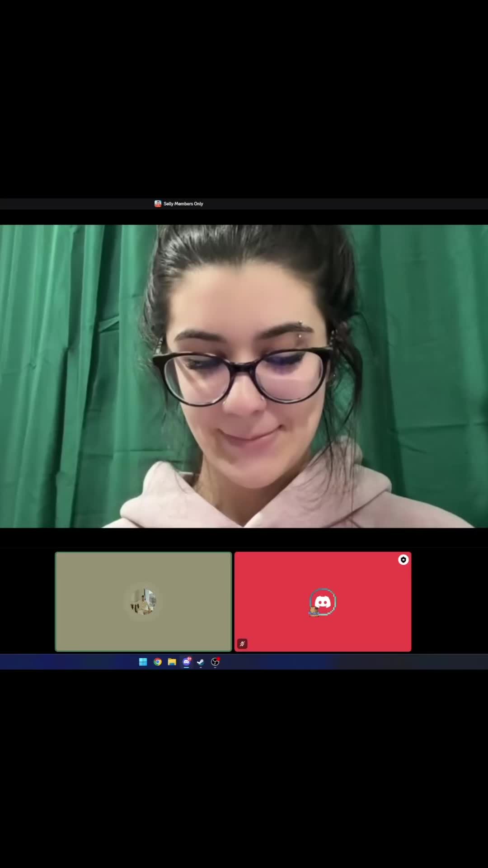Screen dimensions: 488x868
Task: Open Steam from the taskbar
Action: click(201, 662)
